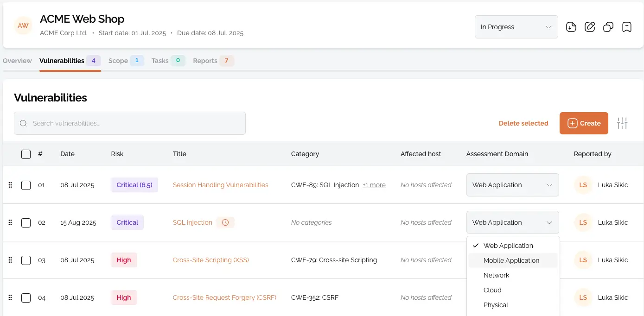Check the checkbox for the SQL Injection row
The height and width of the screenshot is (316, 644).
click(26, 222)
